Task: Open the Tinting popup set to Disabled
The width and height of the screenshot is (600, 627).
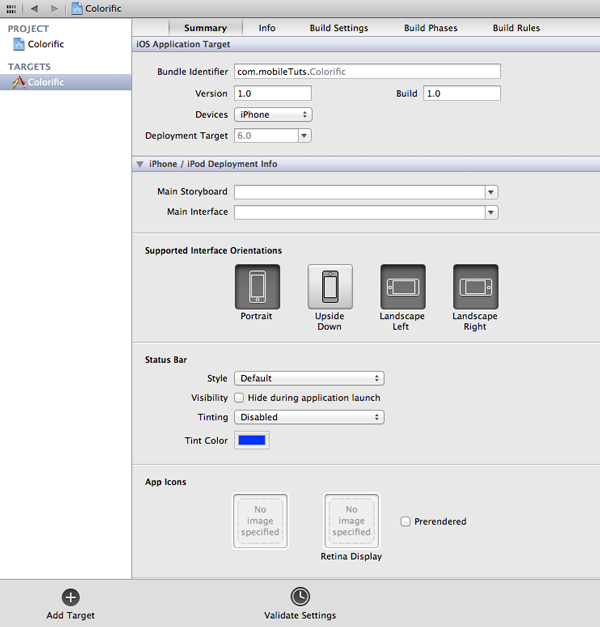Action: pos(309,417)
